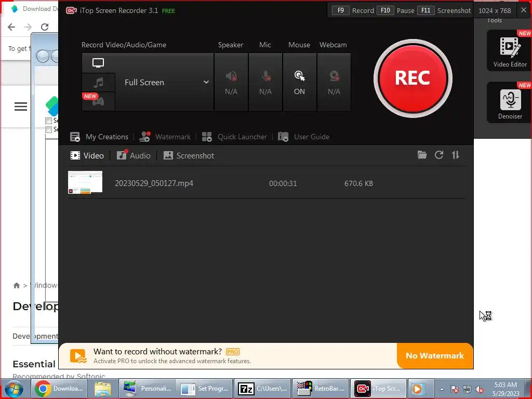Open the hamburger menu on the webpage

tap(21, 107)
